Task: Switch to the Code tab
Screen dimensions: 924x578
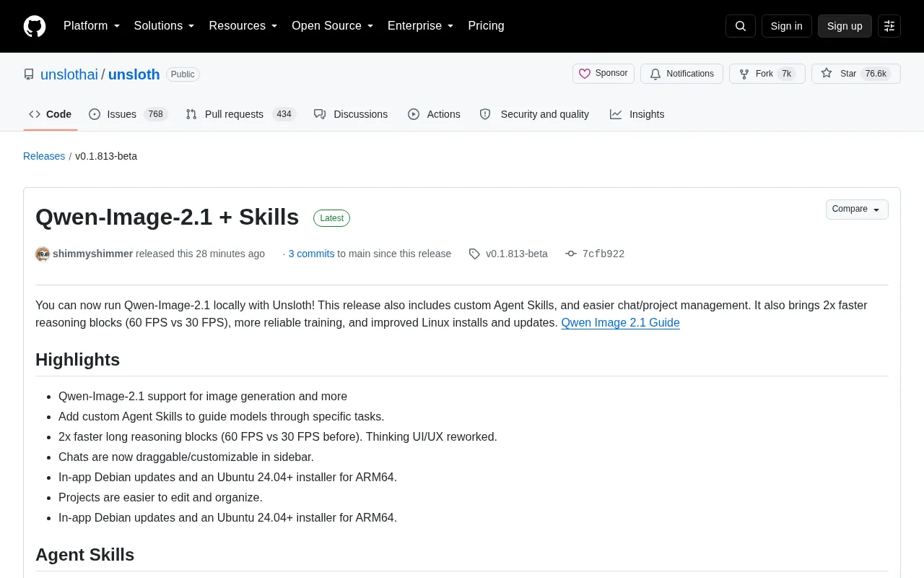Action: click(x=51, y=114)
